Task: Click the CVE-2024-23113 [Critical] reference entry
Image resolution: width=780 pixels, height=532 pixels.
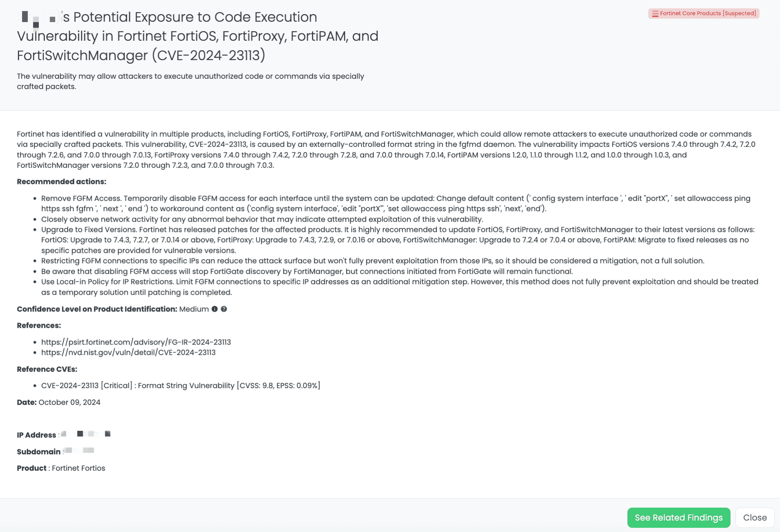Action: (181, 386)
